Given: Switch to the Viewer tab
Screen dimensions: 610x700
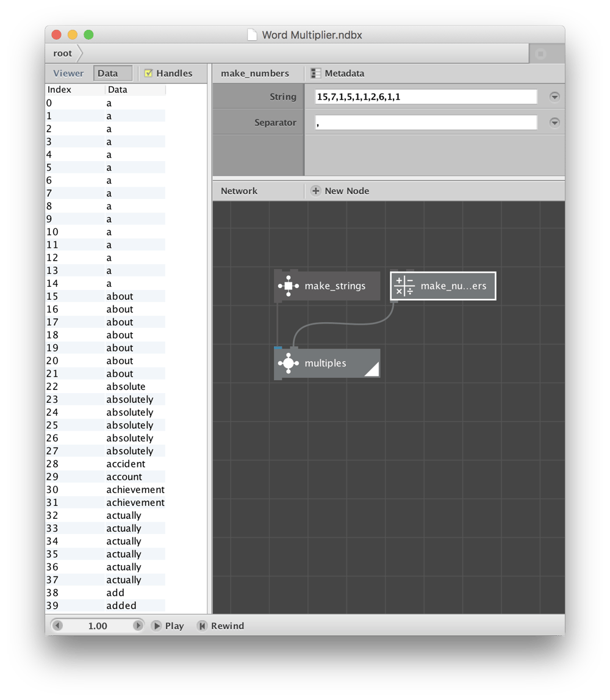Looking at the screenshot, I should tap(68, 73).
